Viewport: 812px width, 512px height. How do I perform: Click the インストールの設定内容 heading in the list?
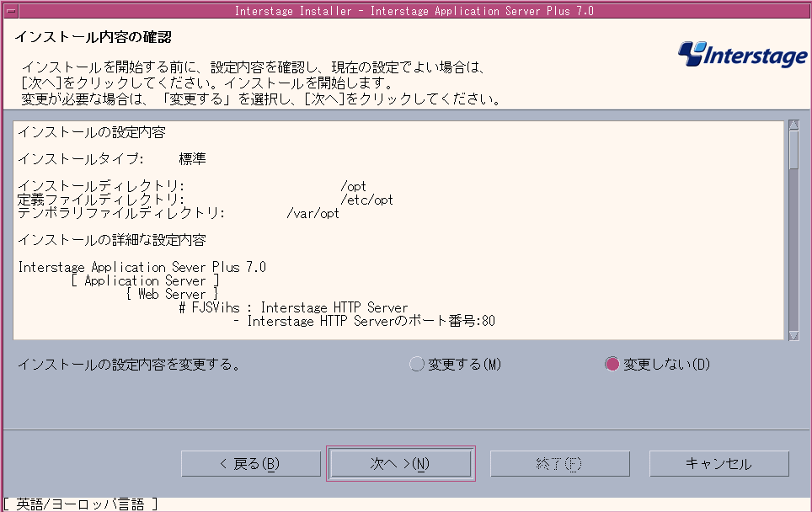92,132
